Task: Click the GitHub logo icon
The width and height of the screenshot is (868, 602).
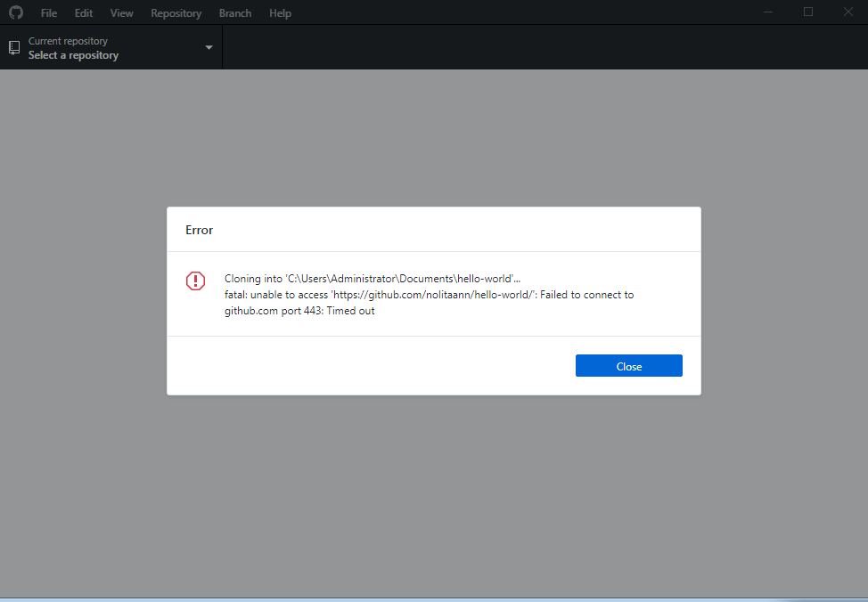Action: click(16, 12)
